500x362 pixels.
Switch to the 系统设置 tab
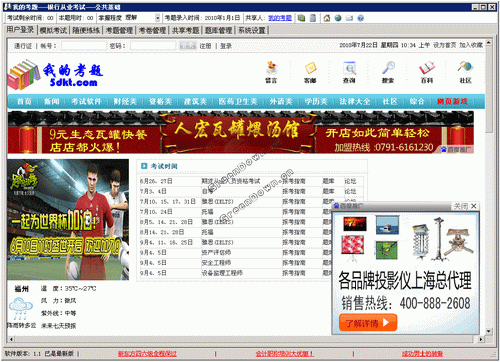252,30
